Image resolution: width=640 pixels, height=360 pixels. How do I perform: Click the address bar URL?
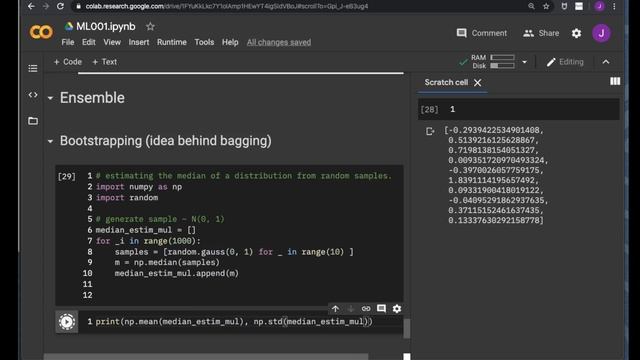[227, 6]
